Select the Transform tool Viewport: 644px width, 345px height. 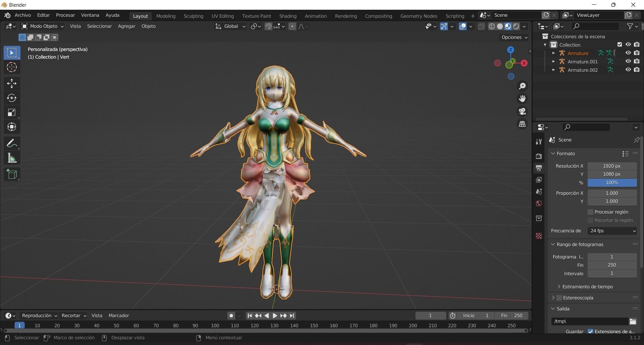coord(12,127)
